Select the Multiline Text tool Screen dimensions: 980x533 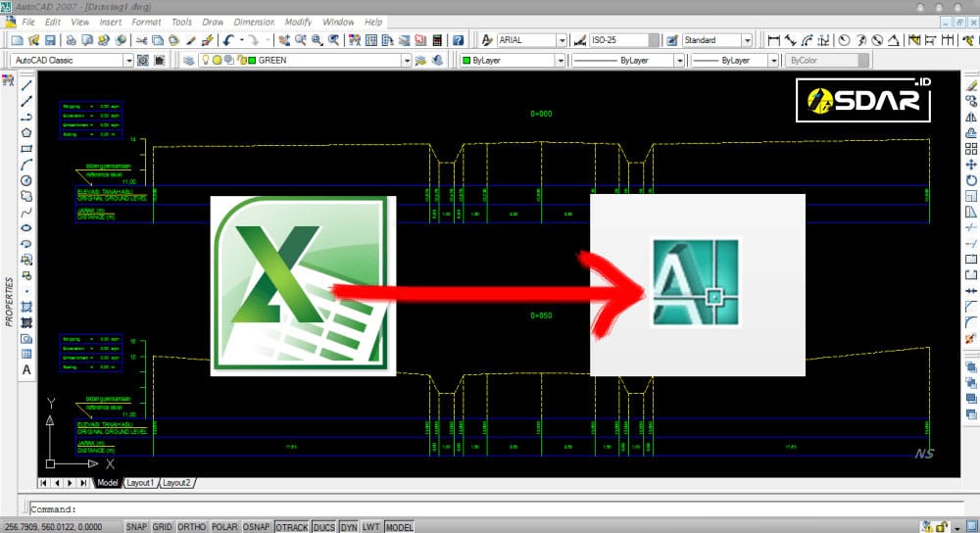pos(26,370)
